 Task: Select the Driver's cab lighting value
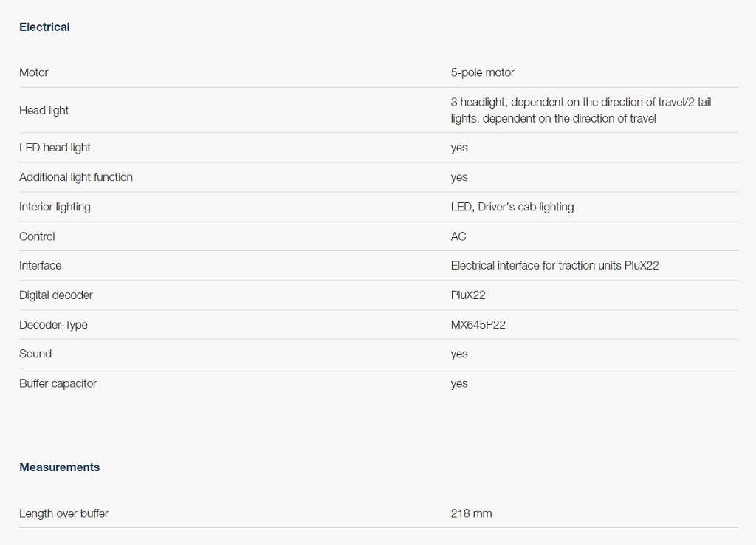tap(512, 207)
